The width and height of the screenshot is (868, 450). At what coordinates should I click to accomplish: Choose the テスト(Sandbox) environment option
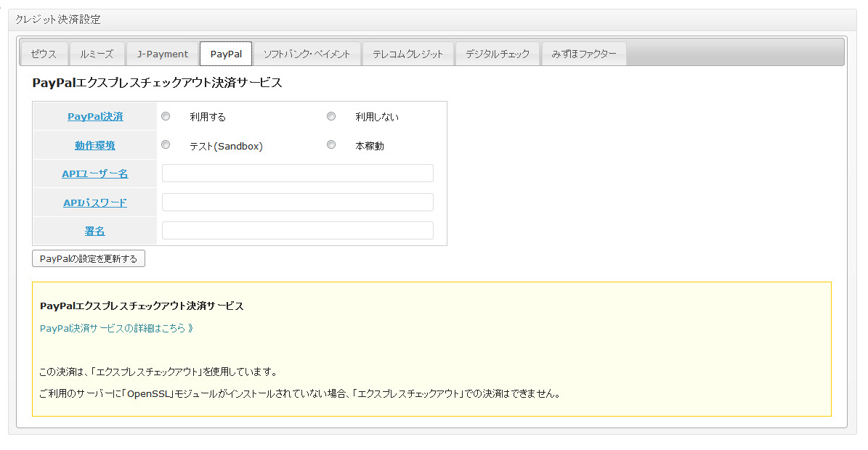(166, 145)
